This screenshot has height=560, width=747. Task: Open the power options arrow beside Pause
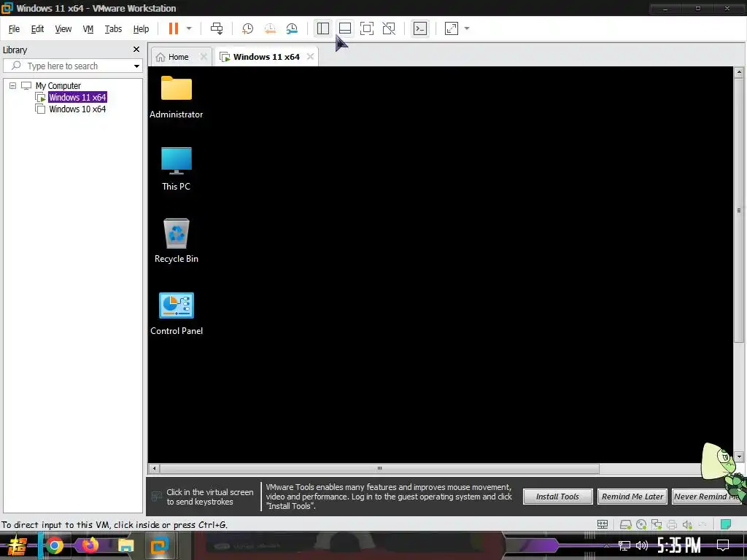pyautogui.click(x=189, y=28)
